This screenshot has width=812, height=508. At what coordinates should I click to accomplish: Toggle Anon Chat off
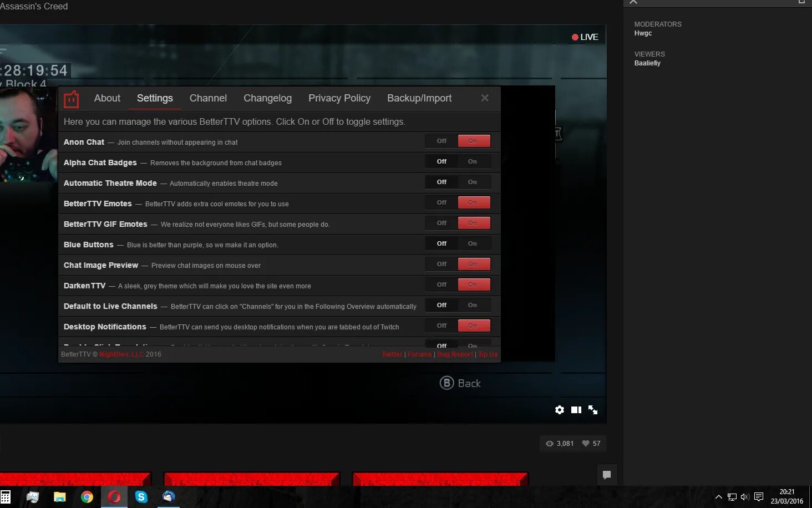point(440,141)
